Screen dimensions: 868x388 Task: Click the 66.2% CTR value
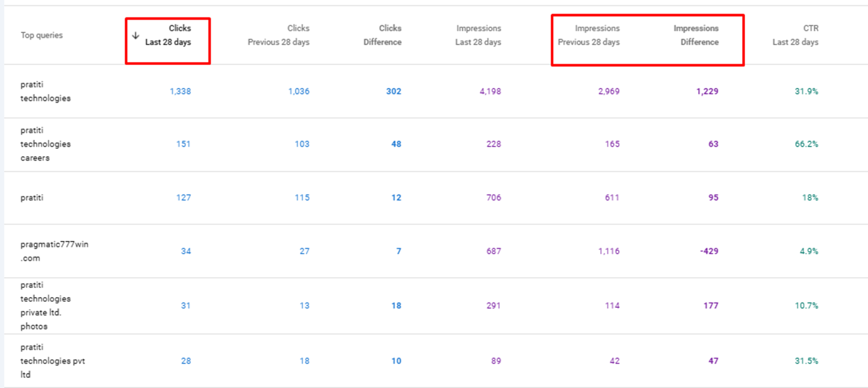807,144
